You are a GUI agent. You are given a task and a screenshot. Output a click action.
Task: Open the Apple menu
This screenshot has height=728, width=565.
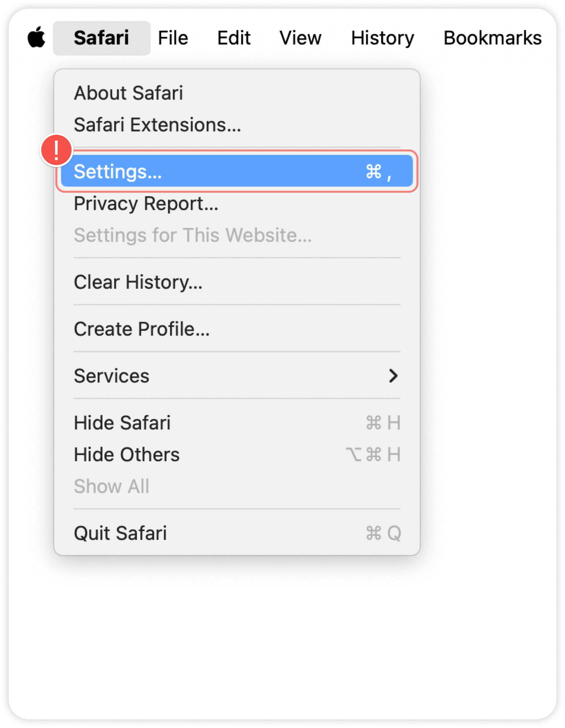(x=37, y=37)
